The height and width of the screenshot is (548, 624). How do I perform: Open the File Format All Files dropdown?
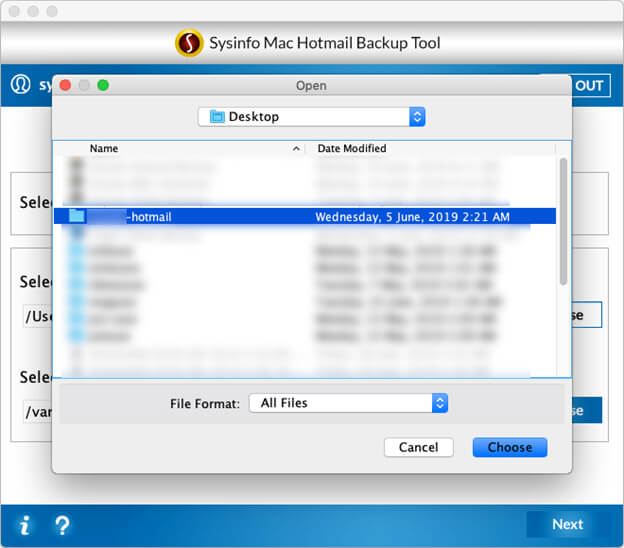[348, 403]
